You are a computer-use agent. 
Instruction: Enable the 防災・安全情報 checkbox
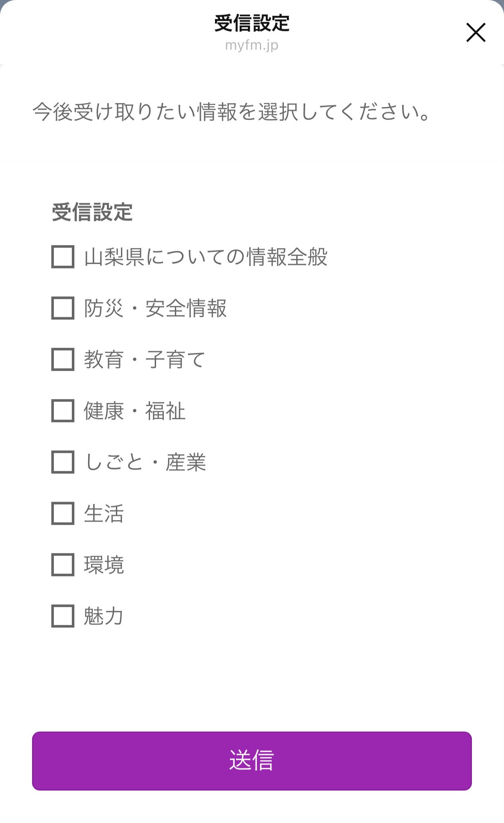(63, 308)
